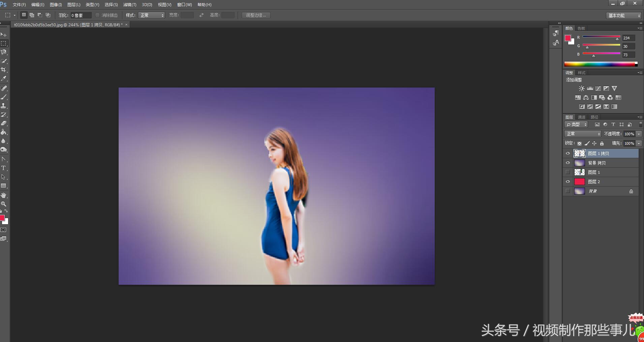This screenshot has height=342, width=644.
Task: Select the Crop tool
Action: coord(4,70)
